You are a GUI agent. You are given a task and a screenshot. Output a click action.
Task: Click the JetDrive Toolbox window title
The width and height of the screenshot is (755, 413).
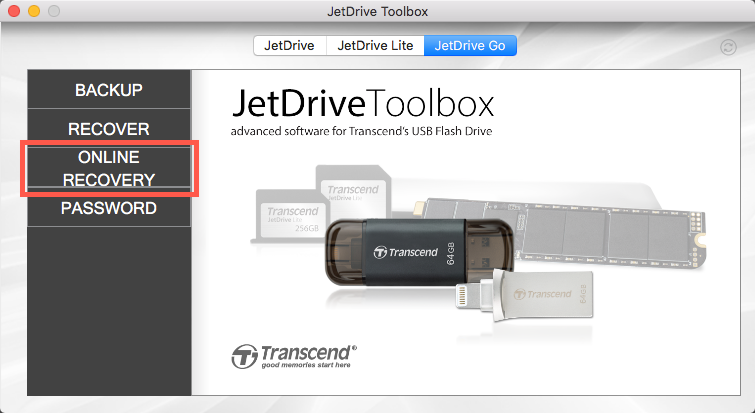pos(377,12)
